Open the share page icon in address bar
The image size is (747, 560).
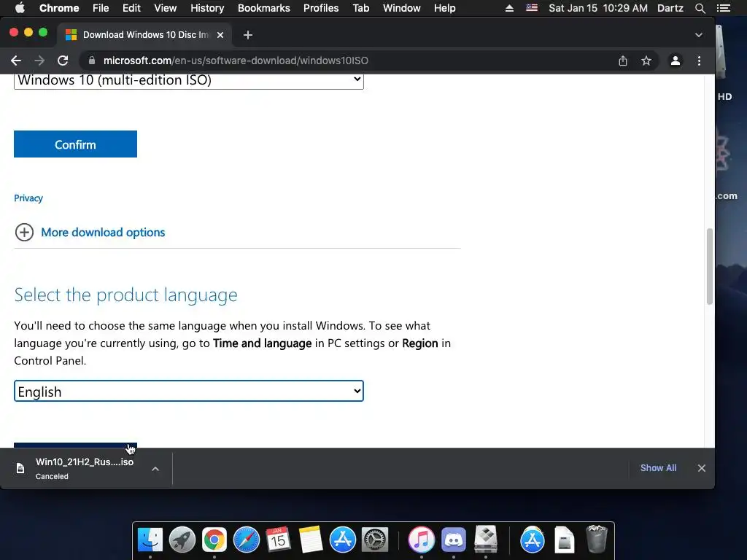tap(623, 61)
